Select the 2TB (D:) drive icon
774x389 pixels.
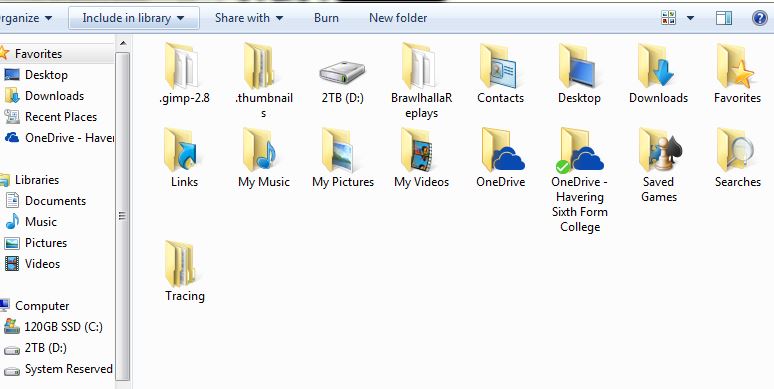342,72
